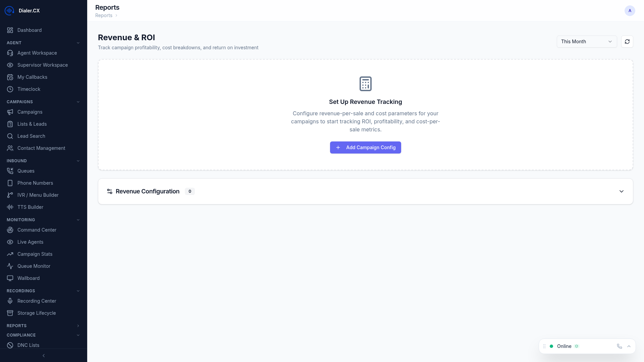This screenshot has width=644, height=362.
Task: Click the Dialer.CX logo icon
Action: click(9, 10)
